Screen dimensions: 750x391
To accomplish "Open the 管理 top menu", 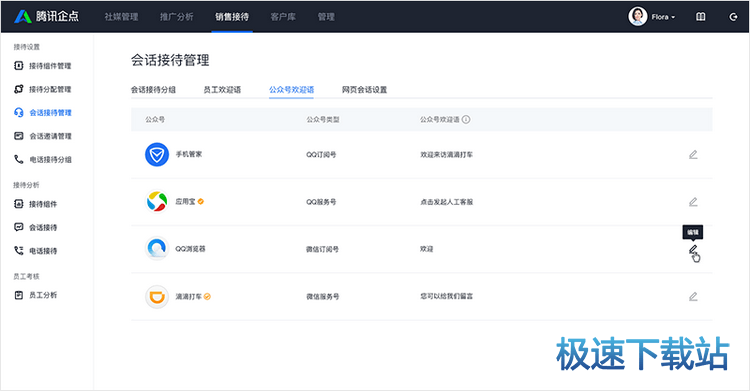I will click(326, 17).
